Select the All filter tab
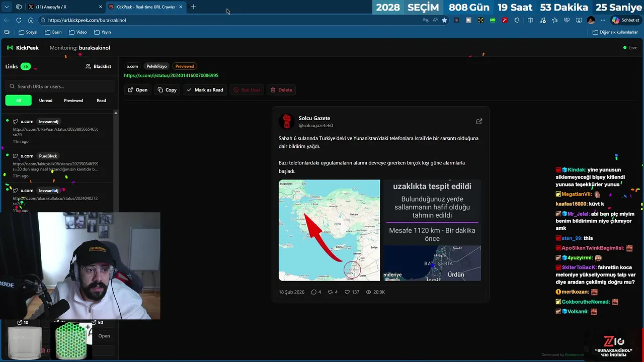 click(19, 101)
